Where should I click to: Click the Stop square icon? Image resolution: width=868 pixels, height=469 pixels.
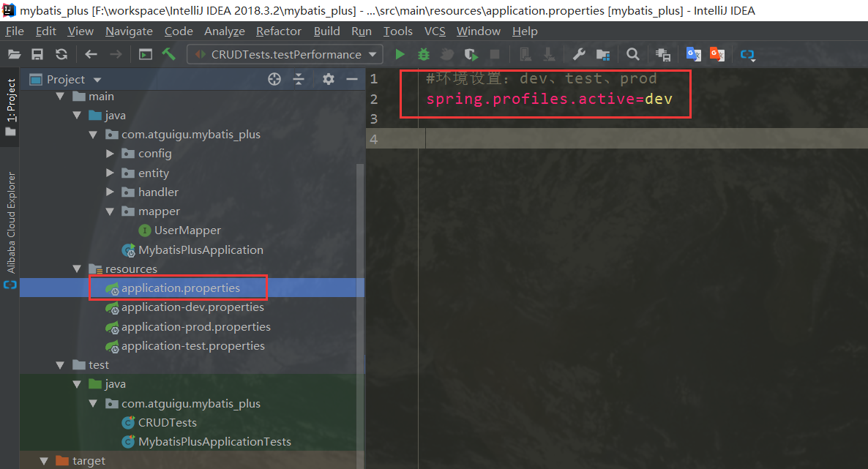(x=495, y=54)
